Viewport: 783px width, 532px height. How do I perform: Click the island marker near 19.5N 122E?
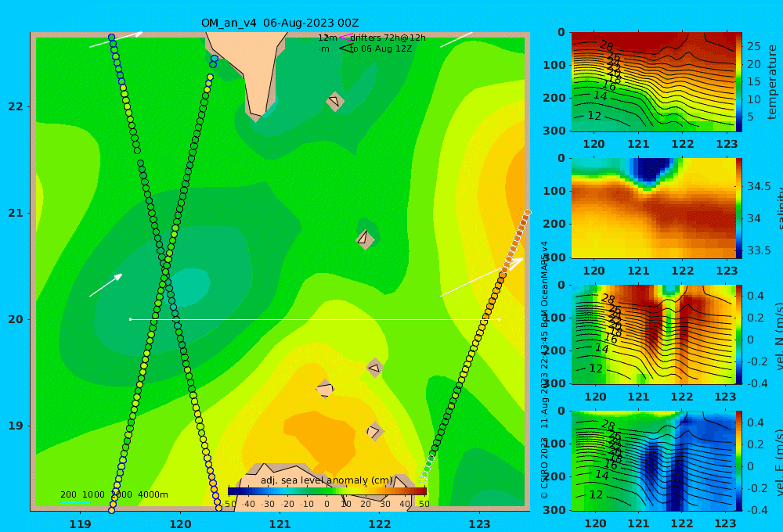click(x=374, y=368)
